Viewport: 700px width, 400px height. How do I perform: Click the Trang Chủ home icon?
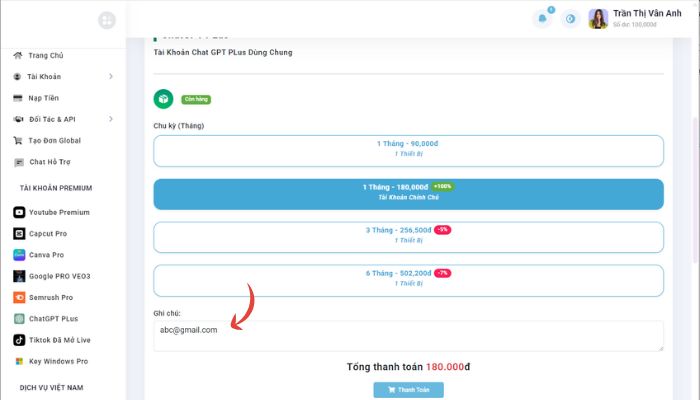[x=18, y=55]
